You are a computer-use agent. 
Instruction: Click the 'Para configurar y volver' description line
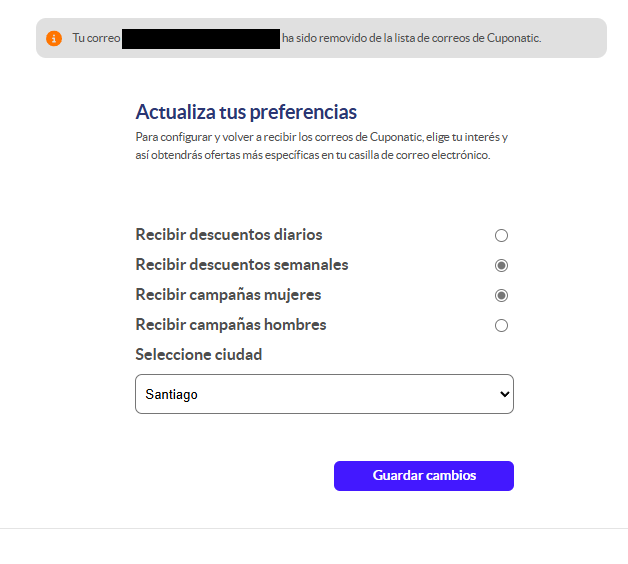pyautogui.click(x=322, y=137)
